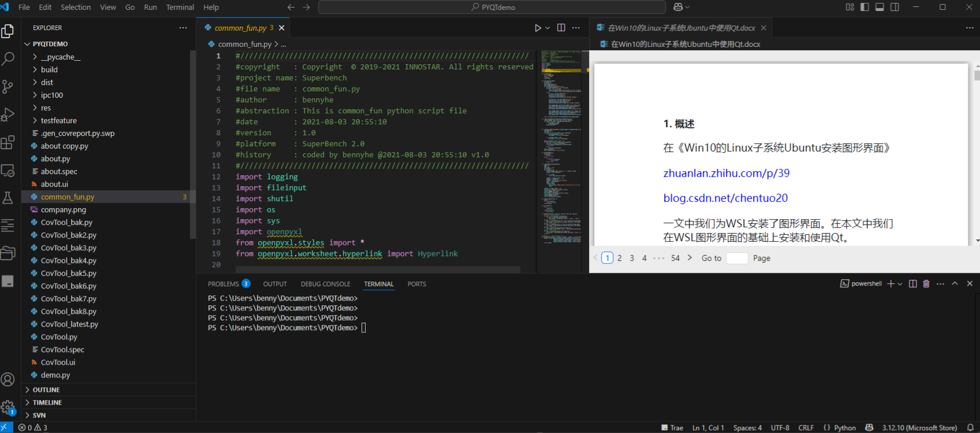Open blog.csdn.net/chentuo20 link
980x433 pixels.
tap(725, 198)
